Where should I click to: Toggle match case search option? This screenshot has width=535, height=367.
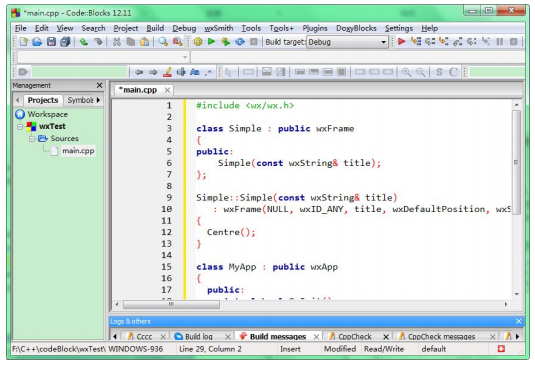(x=194, y=72)
